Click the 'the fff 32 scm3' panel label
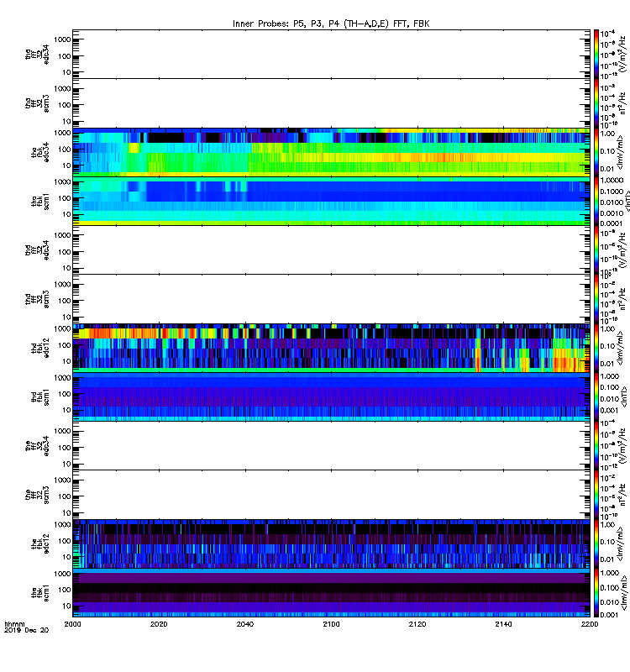Viewport: 630px width, 672px height. click(37, 495)
